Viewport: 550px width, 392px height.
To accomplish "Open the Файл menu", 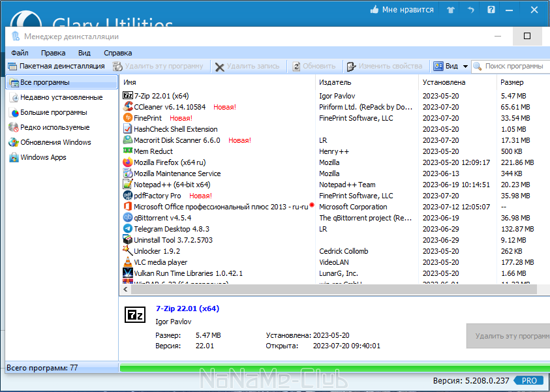I will [x=20, y=53].
